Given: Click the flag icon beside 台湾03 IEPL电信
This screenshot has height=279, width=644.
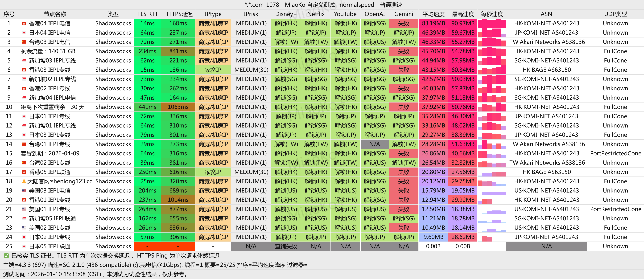Looking at the screenshot, I should (x=24, y=42).
